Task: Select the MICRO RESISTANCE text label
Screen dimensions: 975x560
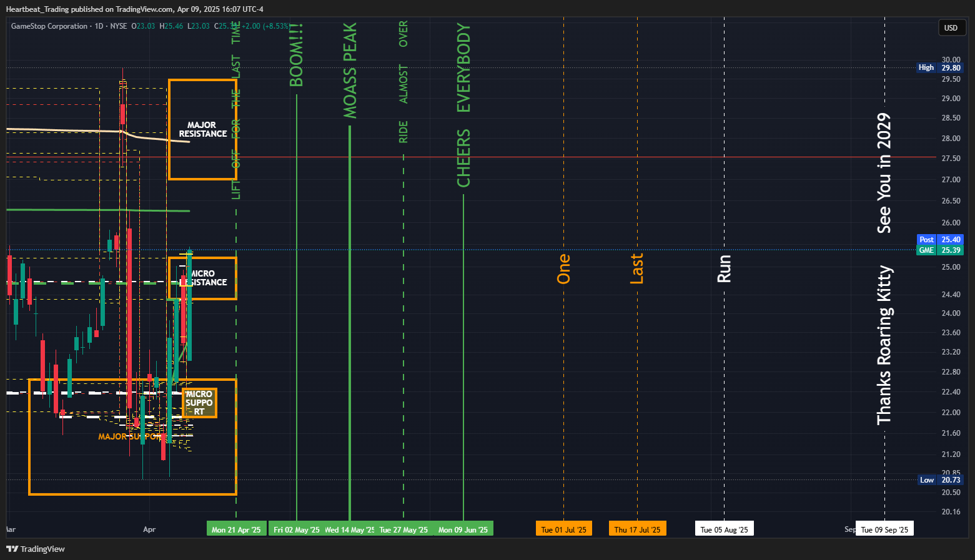Action: (x=204, y=278)
